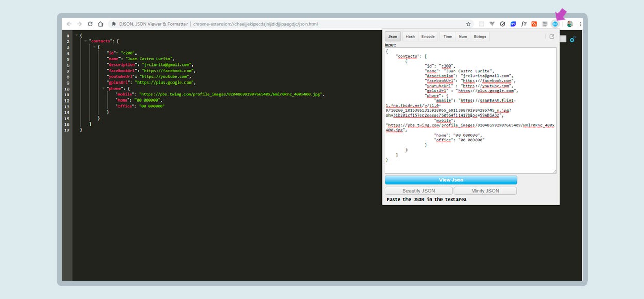Collapse the root object on line 1
The image size is (644, 299).
[x=76, y=36]
